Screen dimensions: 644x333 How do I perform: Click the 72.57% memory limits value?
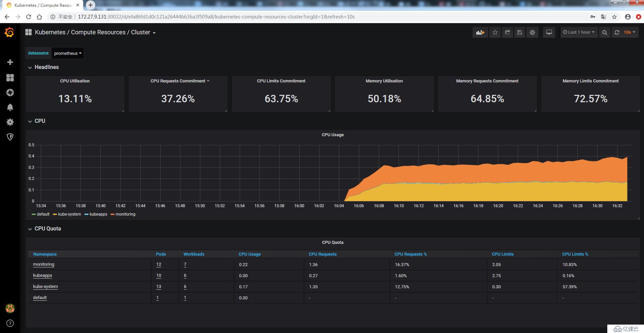tap(590, 99)
